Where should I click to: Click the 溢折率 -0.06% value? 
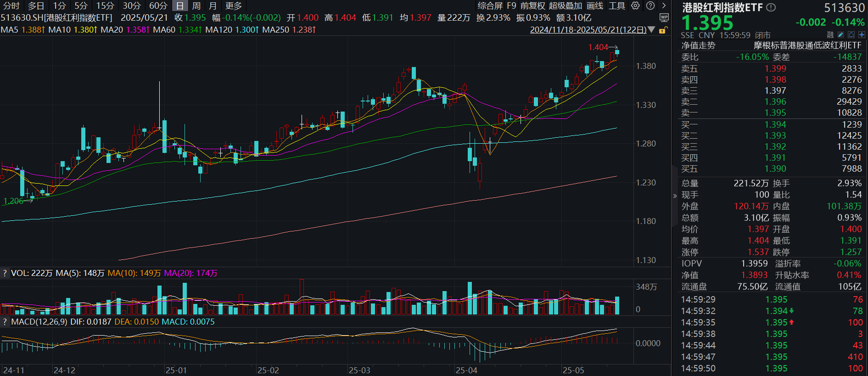click(848, 264)
